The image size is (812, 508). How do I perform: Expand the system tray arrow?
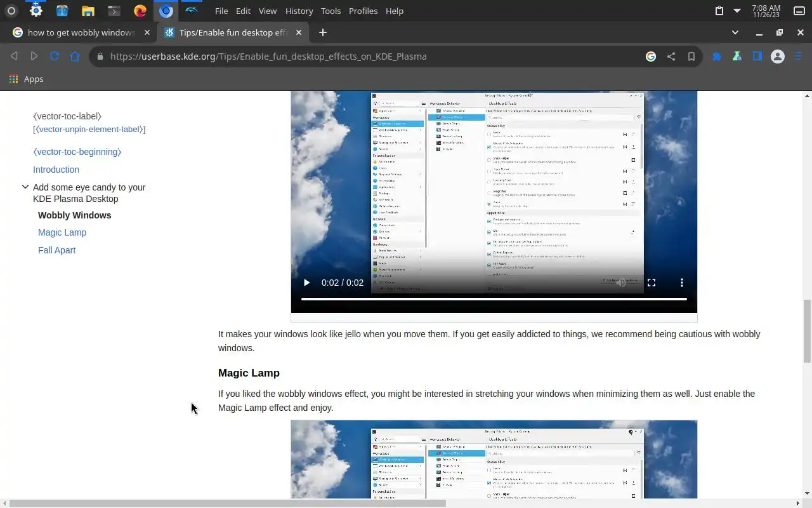tap(737, 11)
